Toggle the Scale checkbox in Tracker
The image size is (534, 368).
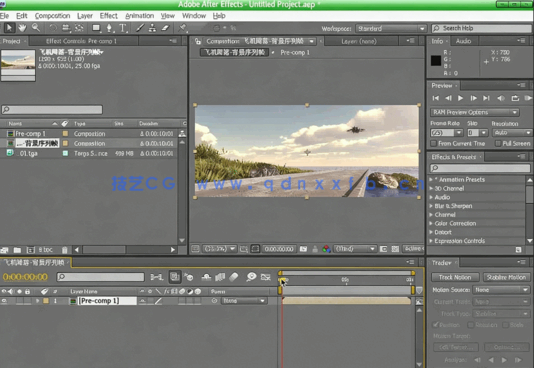point(505,325)
